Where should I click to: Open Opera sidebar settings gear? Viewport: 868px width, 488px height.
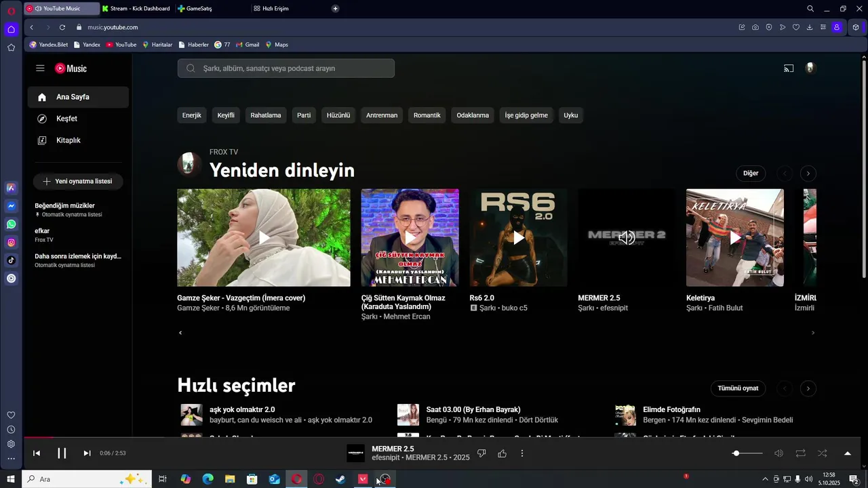(11, 444)
